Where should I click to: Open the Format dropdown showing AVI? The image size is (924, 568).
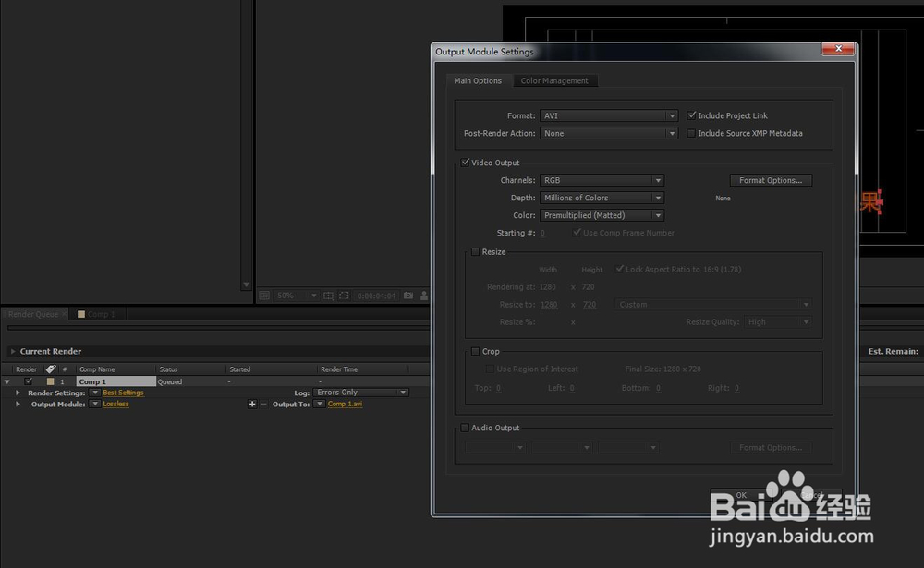tap(609, 115)
